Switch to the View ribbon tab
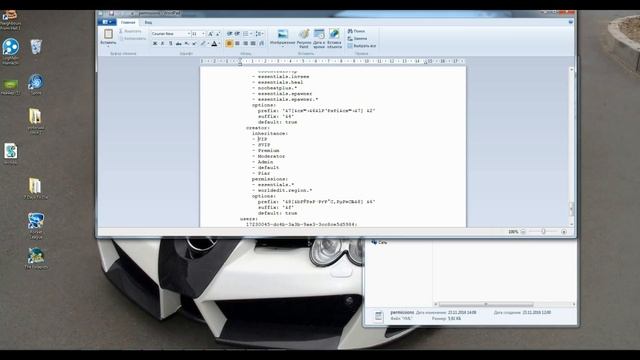 (x=148, y=22)
